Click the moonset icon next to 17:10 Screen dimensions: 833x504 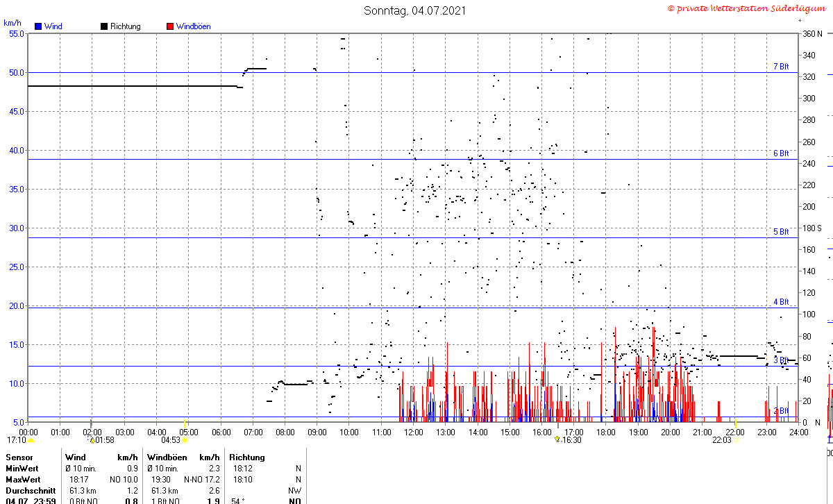pos(31,440)
